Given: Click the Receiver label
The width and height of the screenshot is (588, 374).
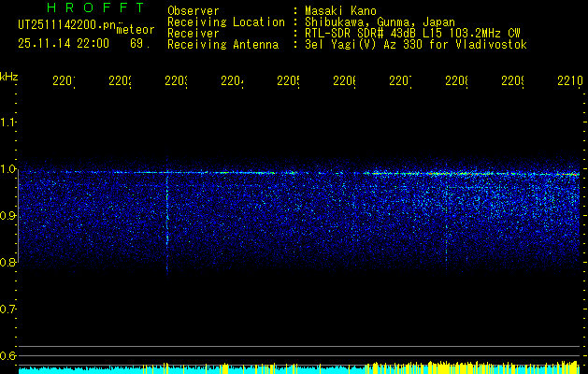Looking at the screenshot, I should coord(194,34).
